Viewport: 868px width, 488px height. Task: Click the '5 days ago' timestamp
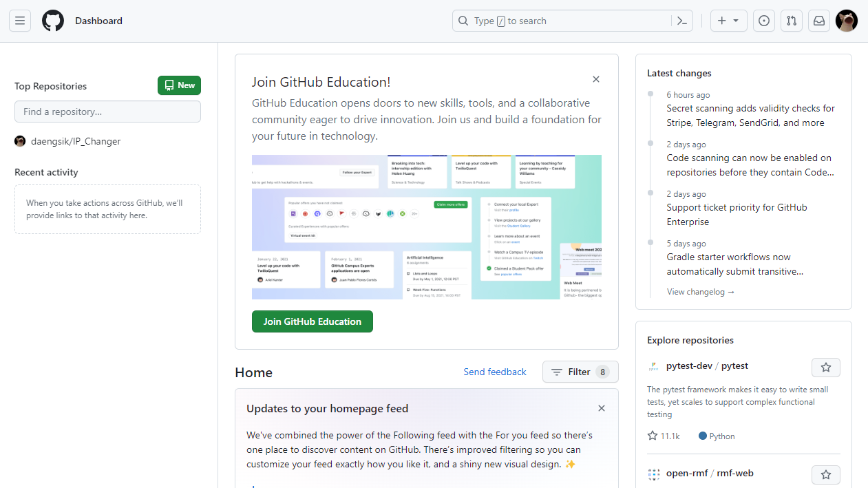[686, 244]
